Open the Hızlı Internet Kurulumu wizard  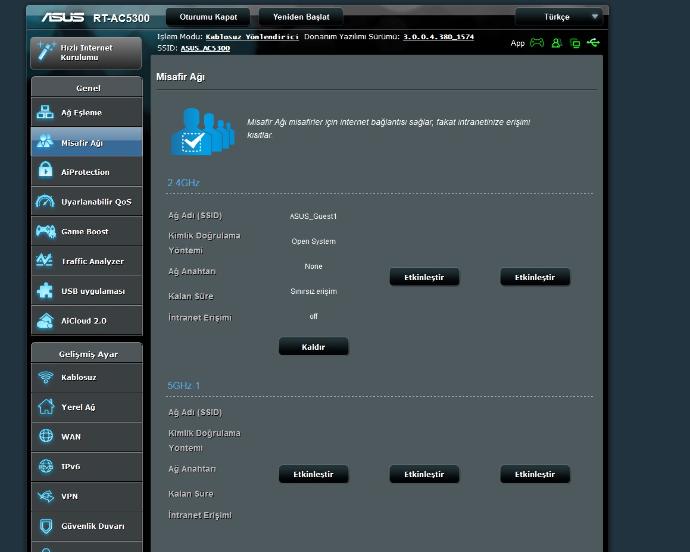pyautogui.click(x=86, y=53)
